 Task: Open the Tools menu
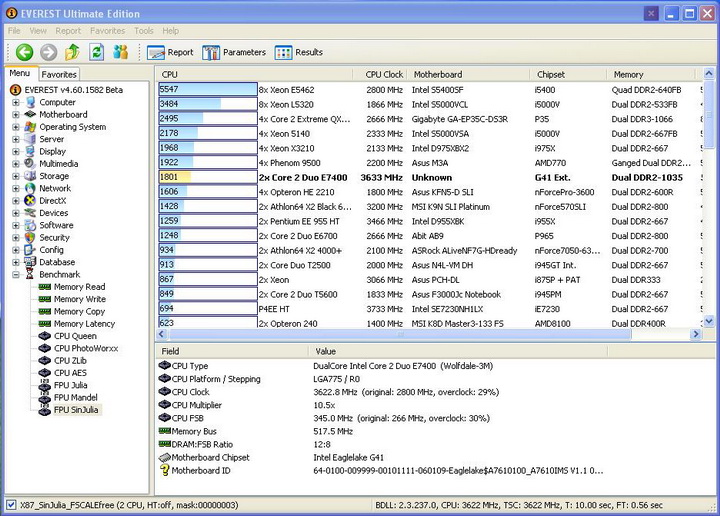pos(144,31)
